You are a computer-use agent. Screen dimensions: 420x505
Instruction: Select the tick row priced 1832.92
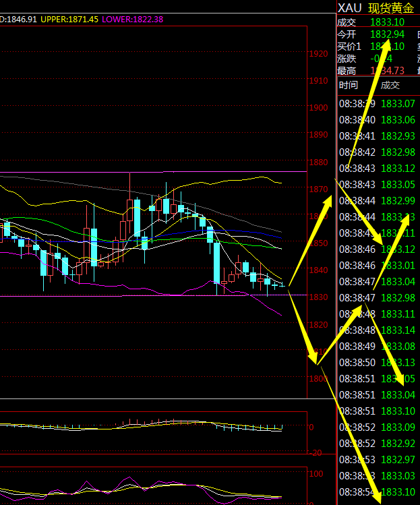pyautogui.click(x=377, y=444)
